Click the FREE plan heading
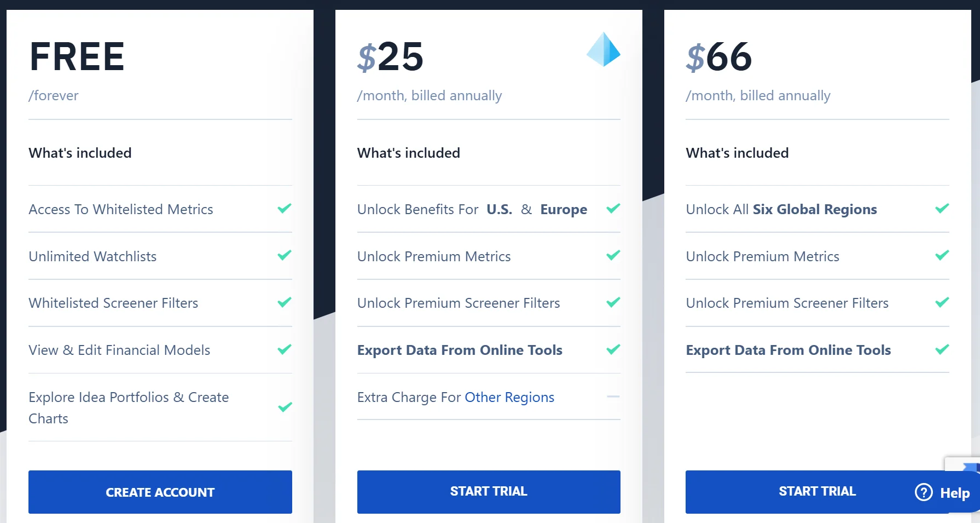The height and width of the screenshot is (523, 980). (77, 56)
